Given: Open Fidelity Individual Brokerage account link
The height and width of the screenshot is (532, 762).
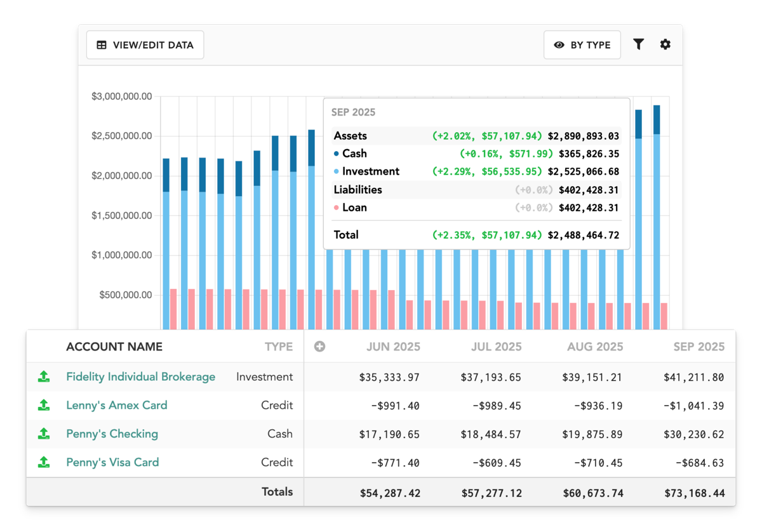Looking at the screenshot, I should pos(140,377).
